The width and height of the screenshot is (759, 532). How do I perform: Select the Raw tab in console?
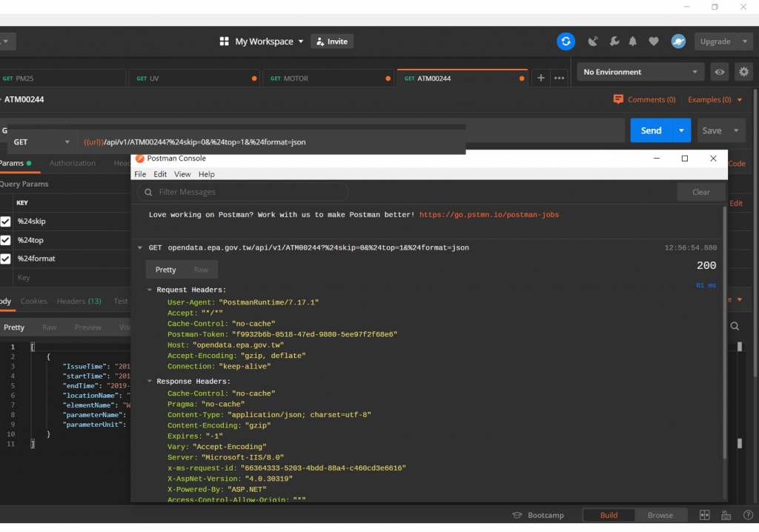point(201,270)
